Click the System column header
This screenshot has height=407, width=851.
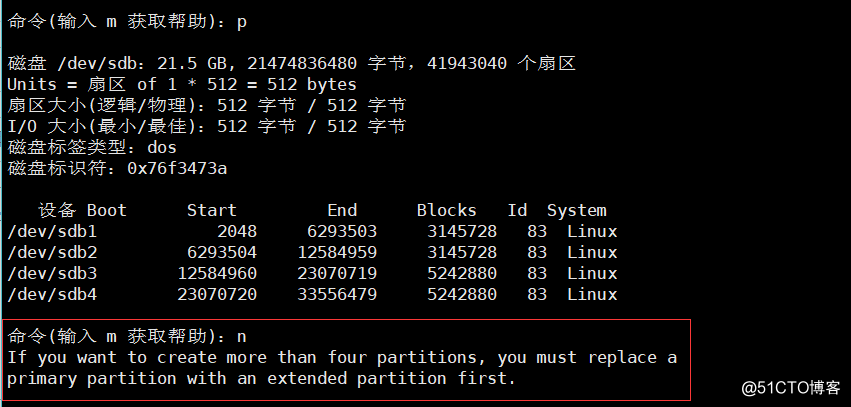point(576,211)
